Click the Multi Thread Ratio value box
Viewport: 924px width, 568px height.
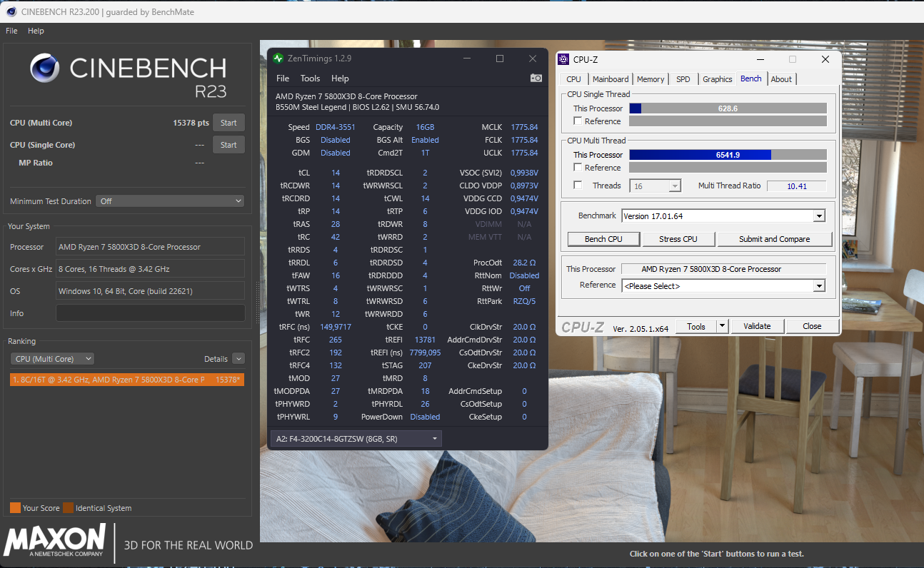pyautogui.click(x=796, y=186)
